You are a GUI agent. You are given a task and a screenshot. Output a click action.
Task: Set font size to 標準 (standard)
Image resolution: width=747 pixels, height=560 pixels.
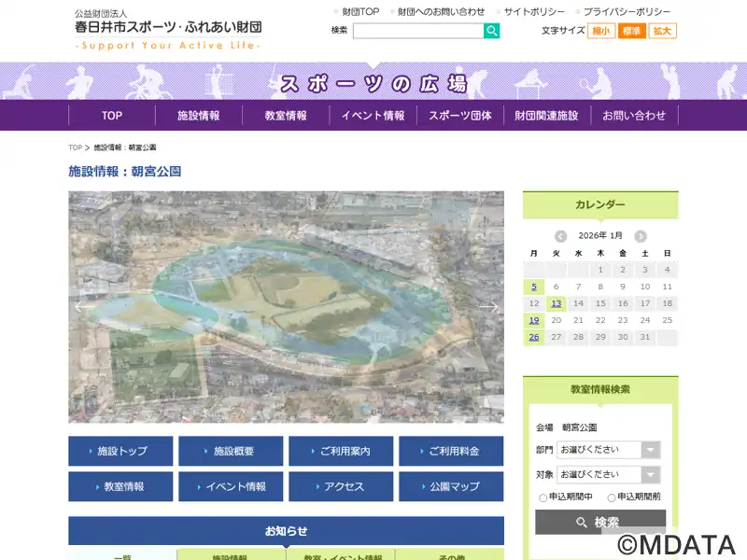pyautogui.click(x=631, y=31)
